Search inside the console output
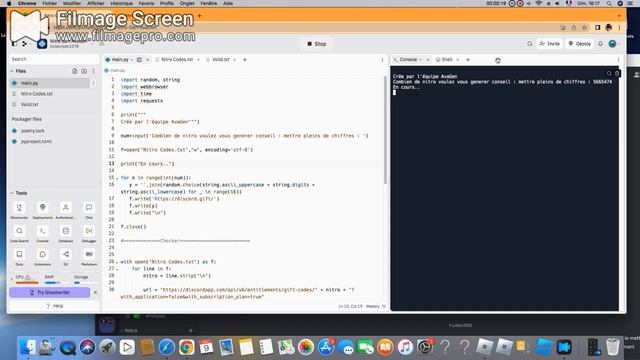Viewport: 640px width, 360px height. (609, 73)
